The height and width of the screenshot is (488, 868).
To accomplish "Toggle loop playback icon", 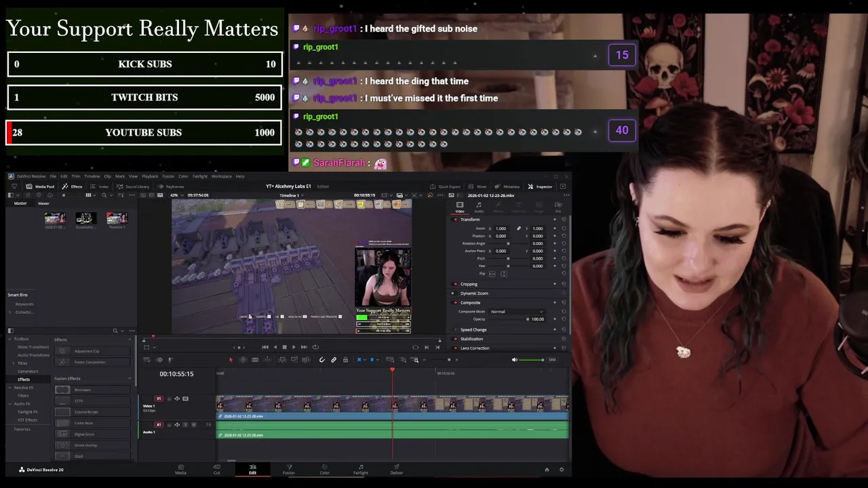I will pos(315,347).
